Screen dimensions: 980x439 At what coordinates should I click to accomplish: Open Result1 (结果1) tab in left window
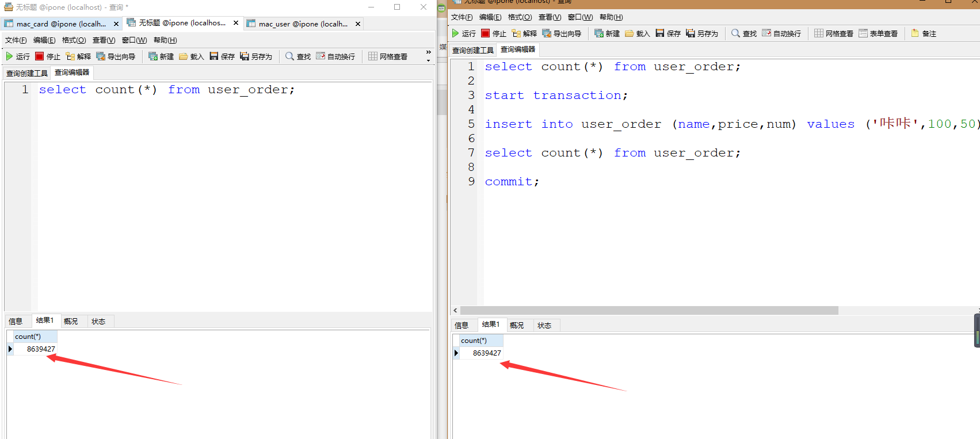(x=45, y=320)
